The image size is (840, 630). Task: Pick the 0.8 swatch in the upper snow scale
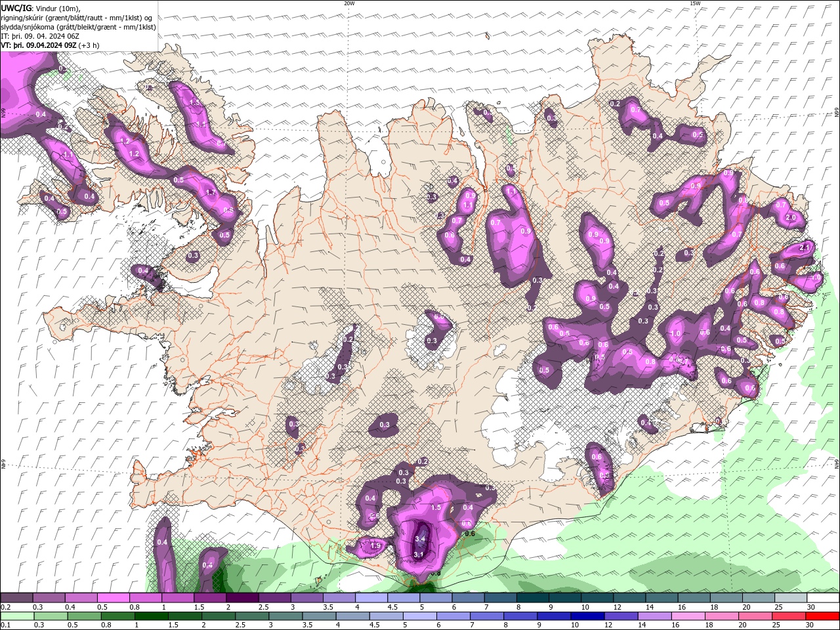145,597
